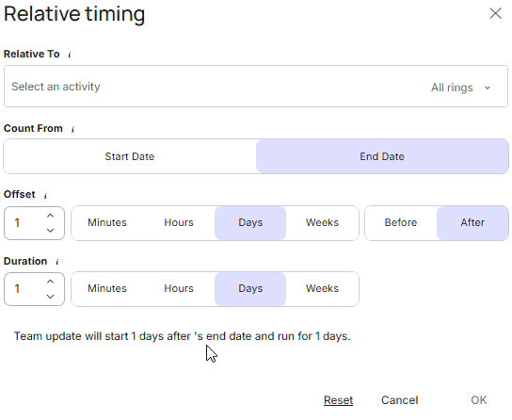Choose Minutes as the Offset unit
Screen dimensions: 512x420
107,223
